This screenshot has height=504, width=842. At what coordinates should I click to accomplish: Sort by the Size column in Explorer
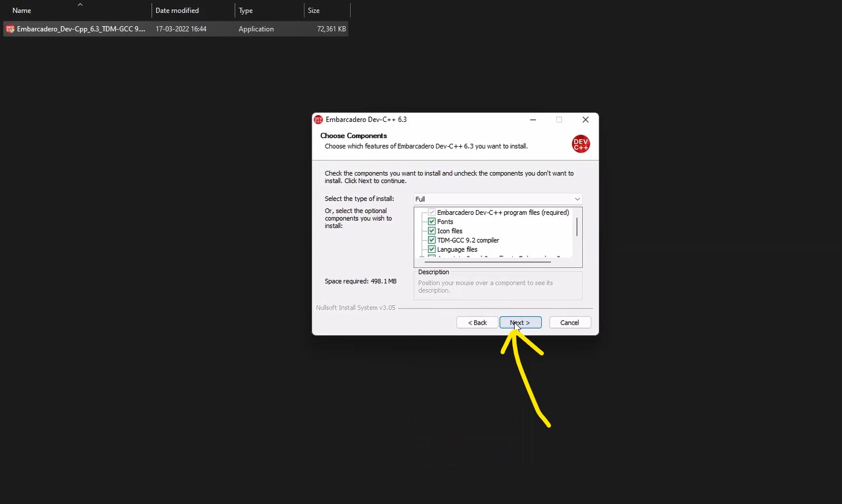[x=327, y=10]
